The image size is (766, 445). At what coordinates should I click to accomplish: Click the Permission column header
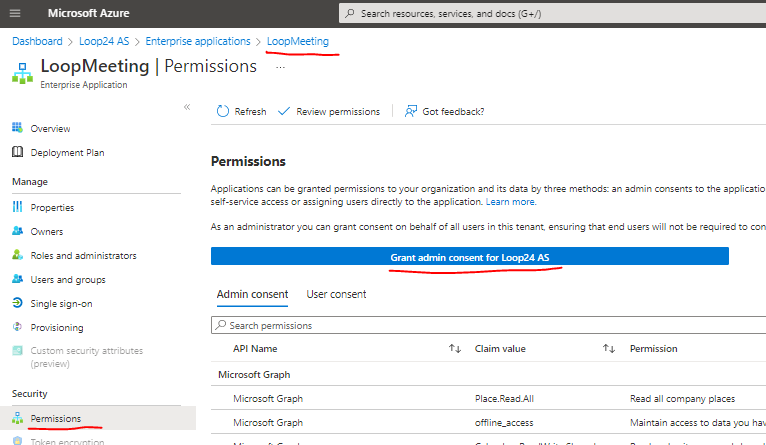[654, 349]
